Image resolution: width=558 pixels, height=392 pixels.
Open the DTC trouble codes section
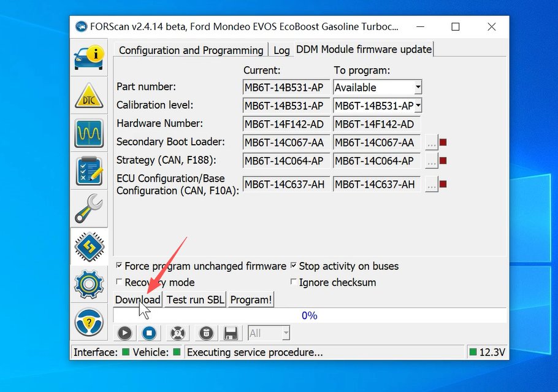[89, 96]
